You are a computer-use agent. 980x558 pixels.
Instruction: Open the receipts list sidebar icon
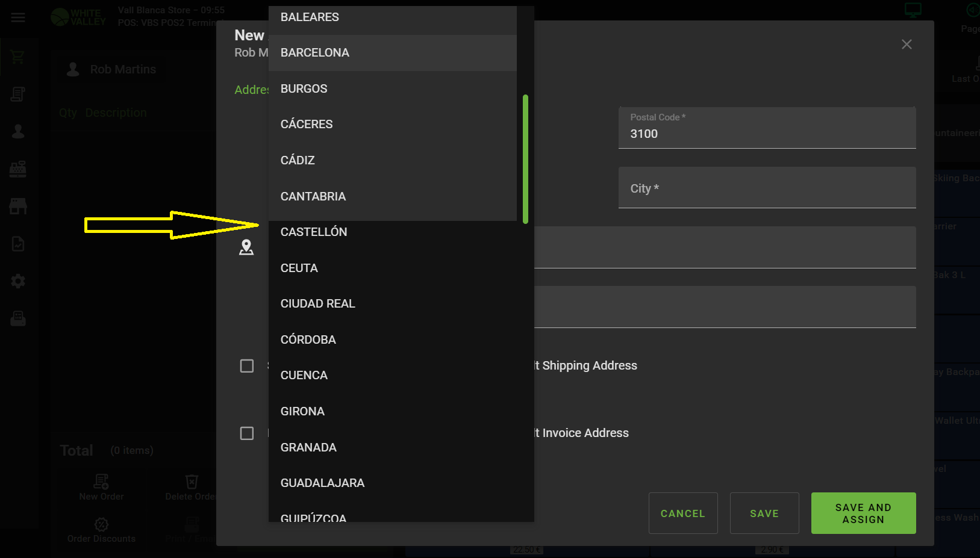18,95
